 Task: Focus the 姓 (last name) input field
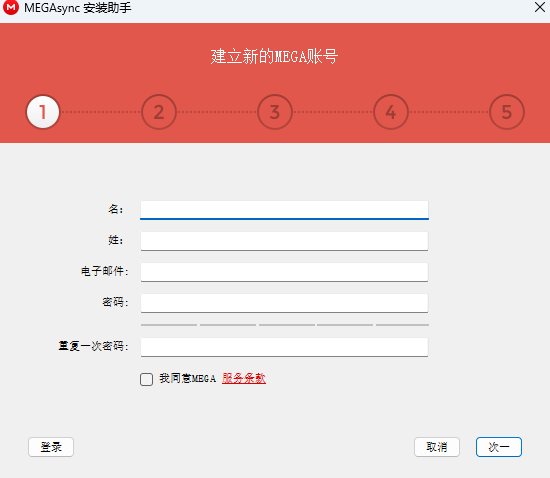pos(284,241)
